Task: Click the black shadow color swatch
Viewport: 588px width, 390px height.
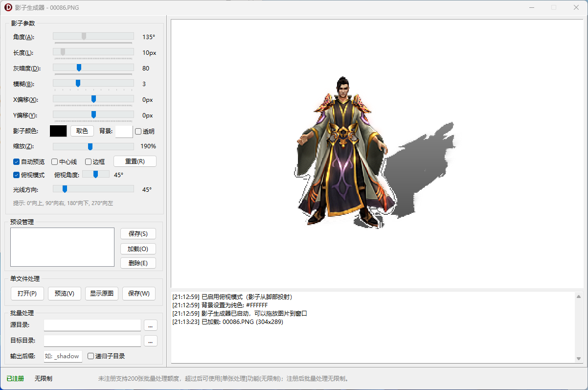Action: (58, 131)
